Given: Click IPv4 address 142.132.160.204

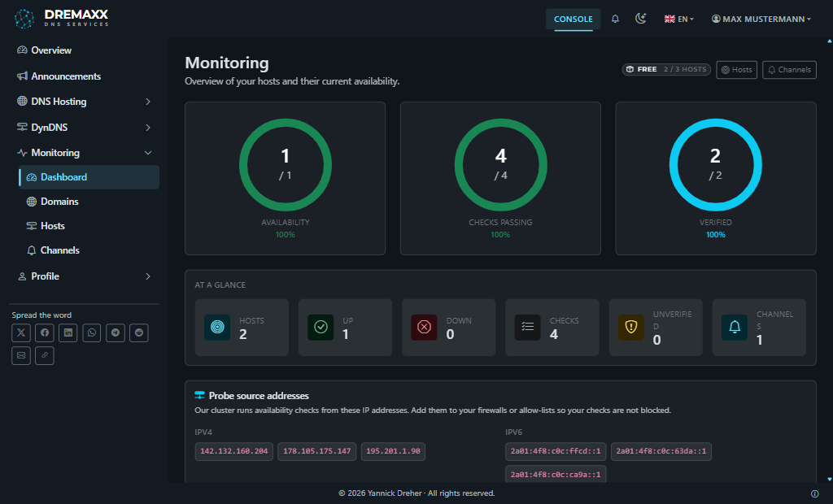Looking at the screenshot, I should pos(233,451).
